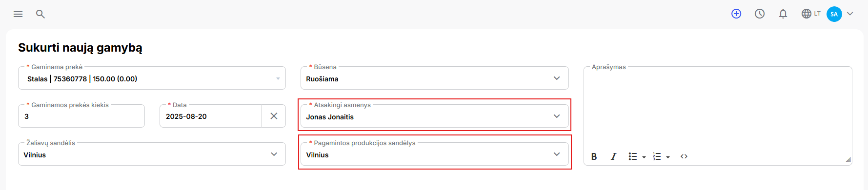This screenshot has height=190, width=868.
Task: Toggle bold formatting in description editor
Action: [594, 156]
